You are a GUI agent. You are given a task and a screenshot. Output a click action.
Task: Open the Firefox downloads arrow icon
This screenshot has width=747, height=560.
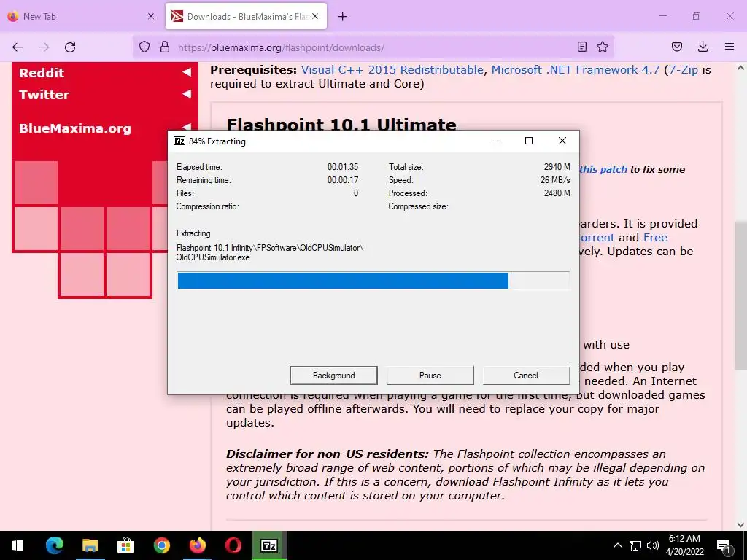point(703,47)
